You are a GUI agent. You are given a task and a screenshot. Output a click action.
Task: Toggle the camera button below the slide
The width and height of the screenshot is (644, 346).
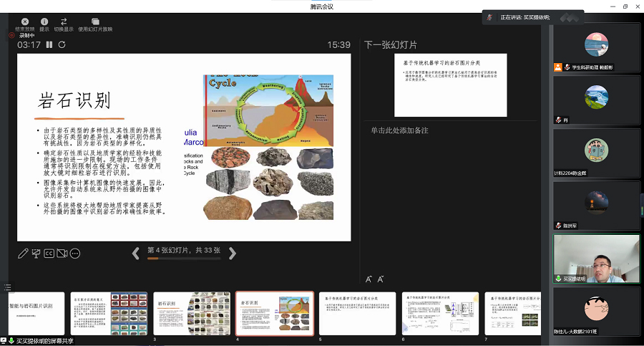pos(62,253)
